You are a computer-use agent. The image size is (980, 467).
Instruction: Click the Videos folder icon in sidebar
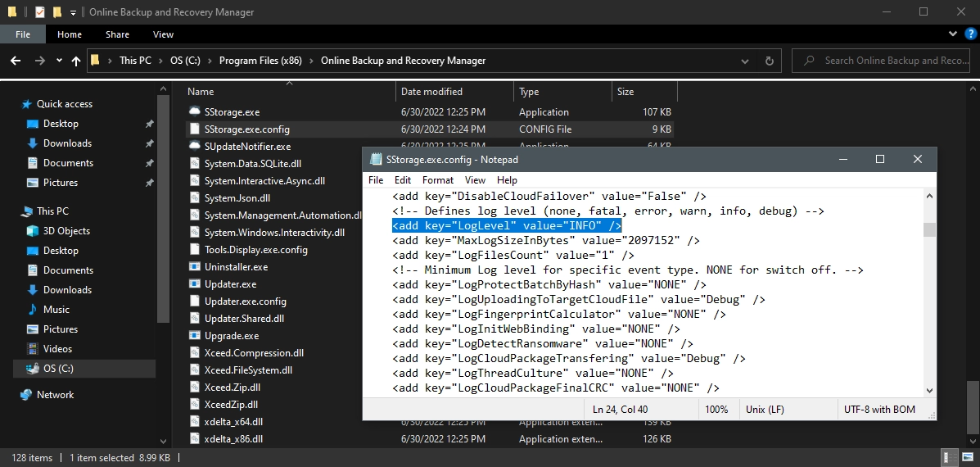33,349
